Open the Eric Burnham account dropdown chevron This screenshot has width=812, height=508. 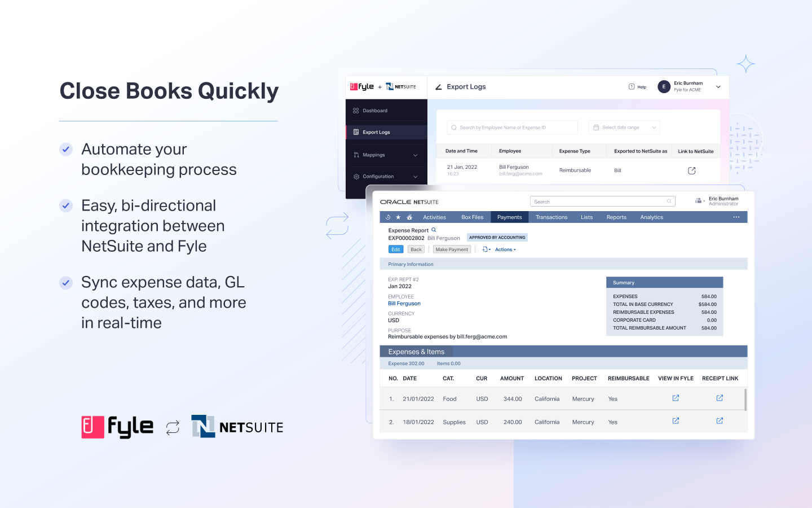[718, 87]
